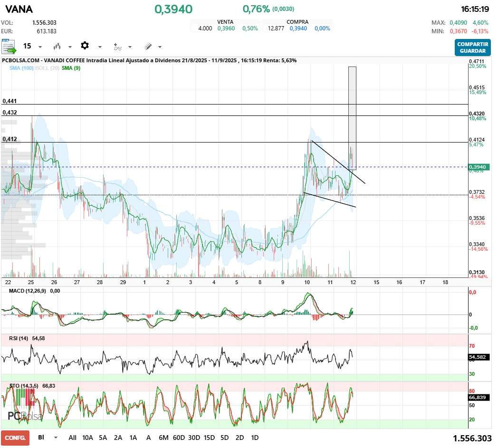Click the RSI 54,582 axis value tag
This screenshot has height=448, width=498.
click(x=479, y=357)
